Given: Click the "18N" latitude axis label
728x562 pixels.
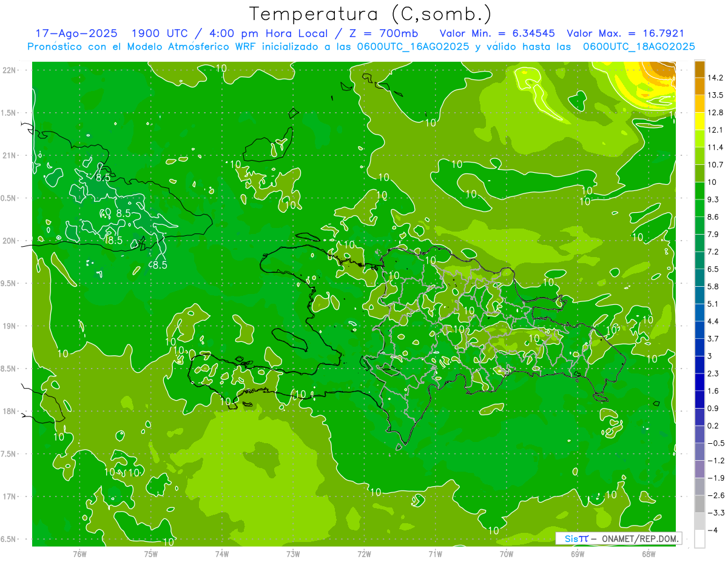Looking at the screenshot, I should pos(10,411).
